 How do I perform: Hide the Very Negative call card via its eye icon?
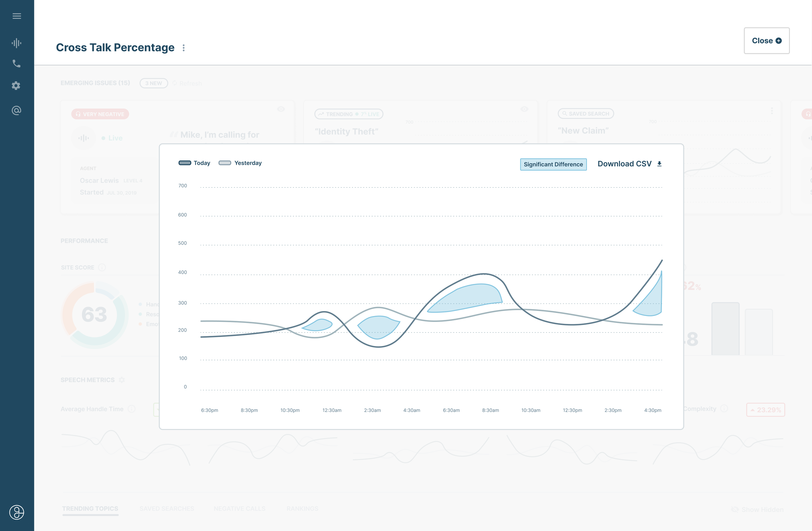[281, 109]
